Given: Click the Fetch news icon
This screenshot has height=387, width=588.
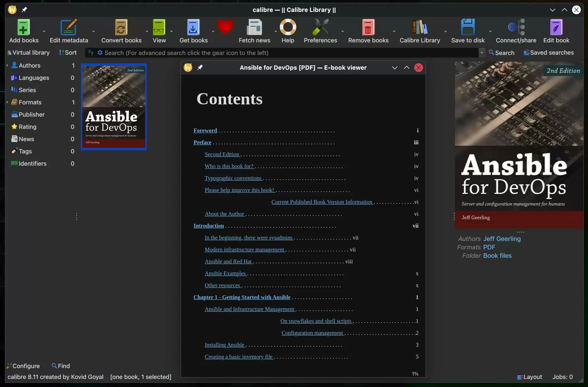Looking at the screenshot, I should (x=254, y=28).
